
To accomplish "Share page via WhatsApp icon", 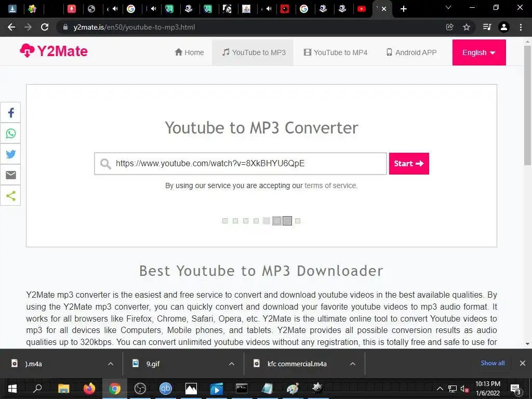I will [x=11, y=134].
